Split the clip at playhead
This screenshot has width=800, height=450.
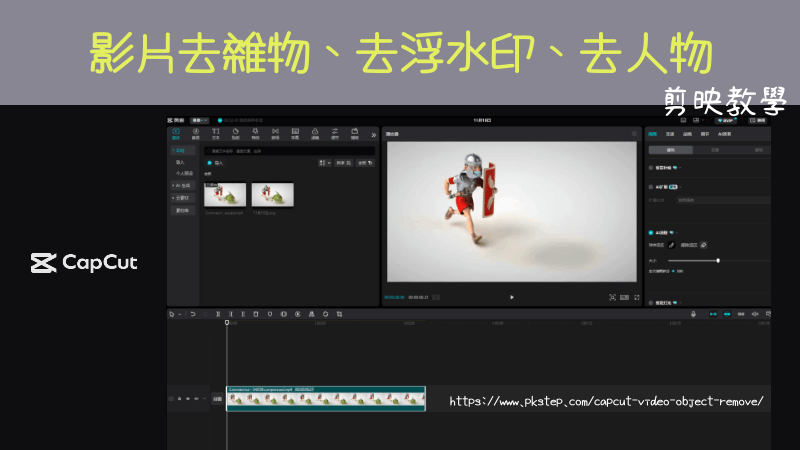(x=218, y=314)
